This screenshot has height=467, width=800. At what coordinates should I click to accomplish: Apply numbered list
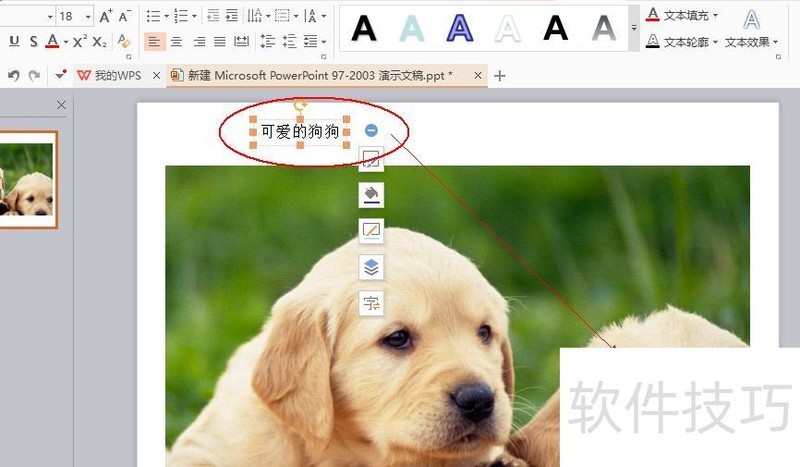(181, 16)
